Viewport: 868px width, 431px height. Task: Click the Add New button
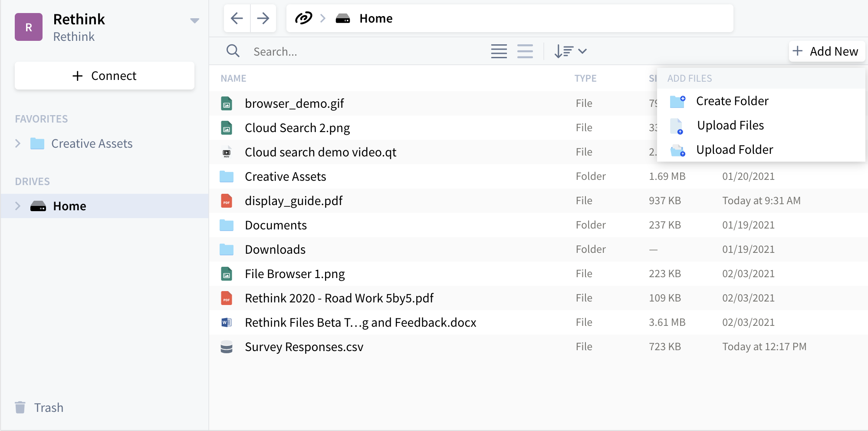(827, 51)
